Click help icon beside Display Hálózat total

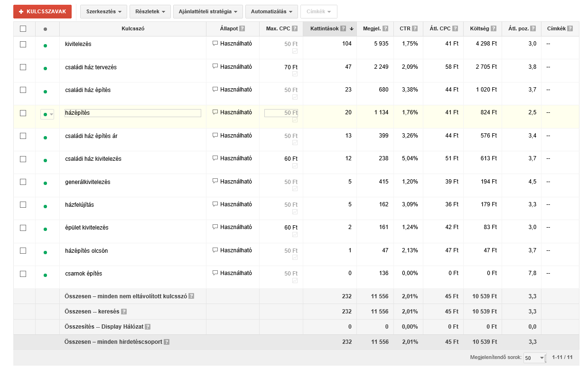[148, 327]
